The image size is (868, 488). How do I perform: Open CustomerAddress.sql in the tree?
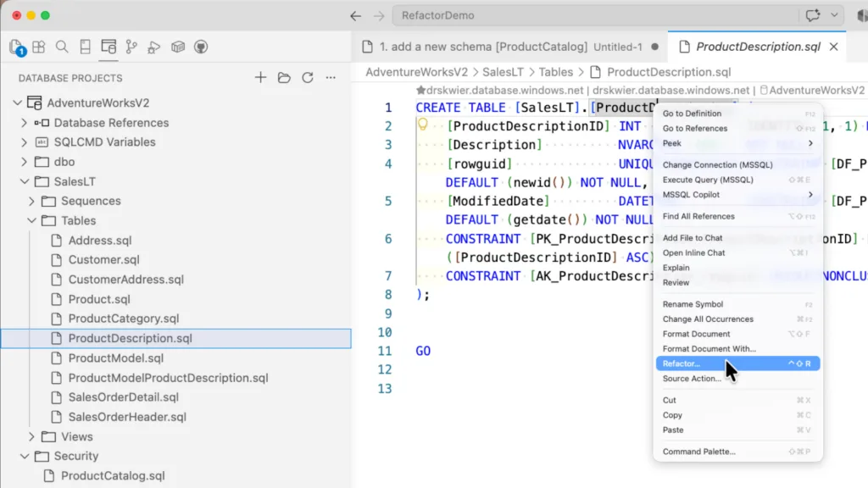click(125, 280)
